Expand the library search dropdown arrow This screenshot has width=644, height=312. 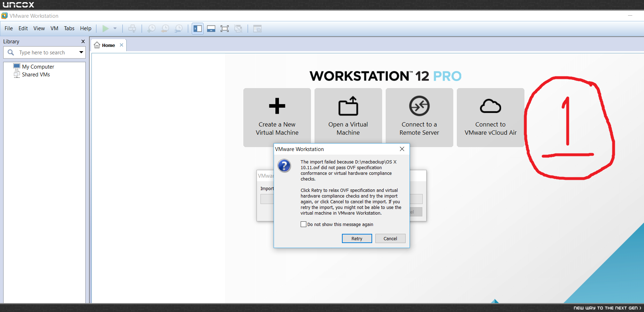(x=81, y=53)
